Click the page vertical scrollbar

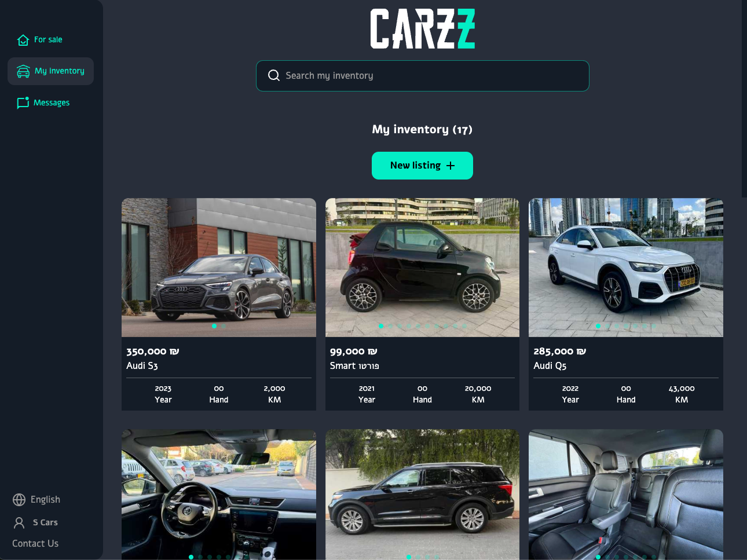tap(744, 98)
